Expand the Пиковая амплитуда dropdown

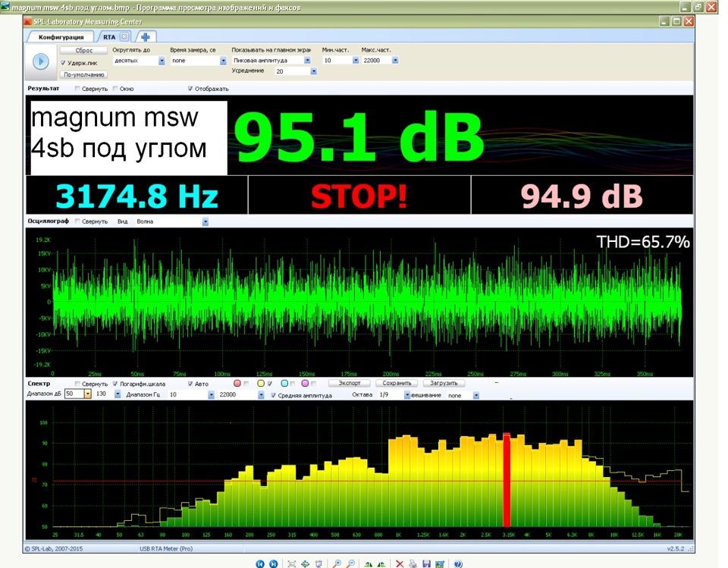(x=307, y=61)
